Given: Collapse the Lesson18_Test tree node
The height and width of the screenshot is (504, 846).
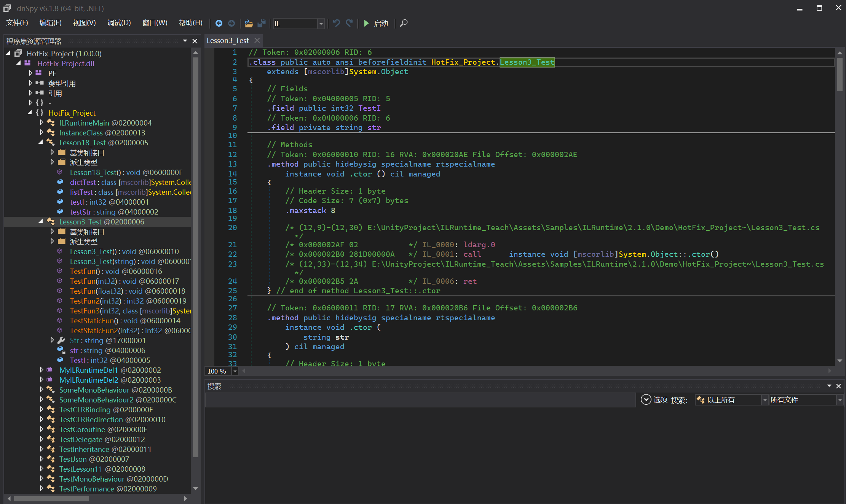Looking at the screenshot, I should pos(41,142).
